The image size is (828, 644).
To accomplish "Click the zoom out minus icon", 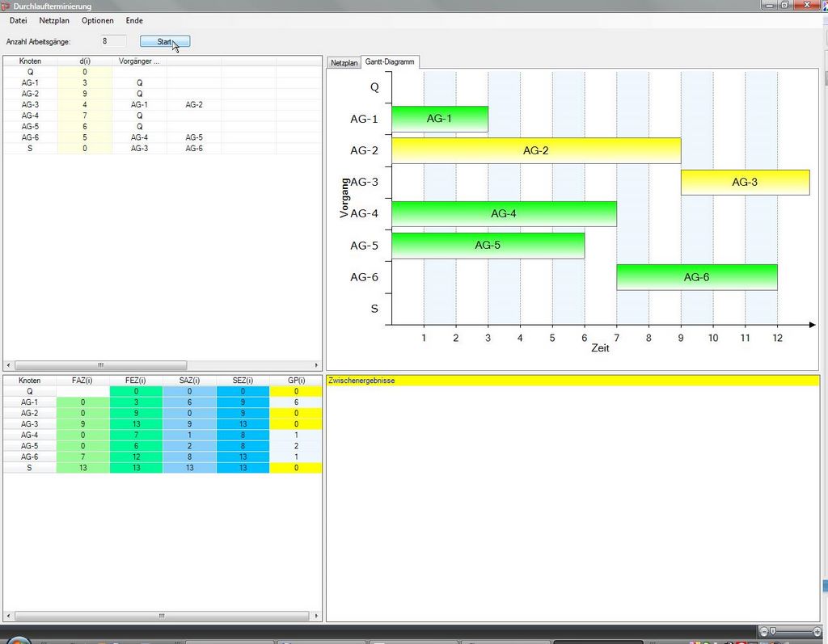I will pos(764,630).
